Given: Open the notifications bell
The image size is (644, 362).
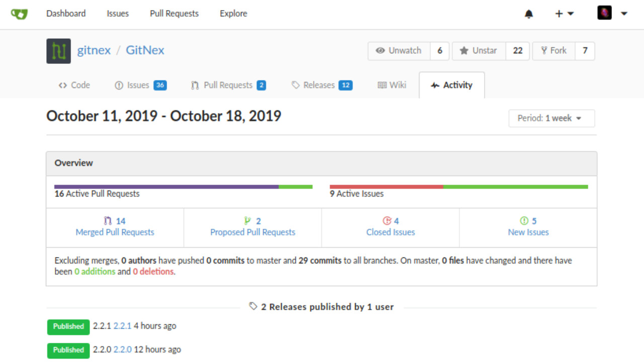Looking at the screenshot, I should (529, 14).
